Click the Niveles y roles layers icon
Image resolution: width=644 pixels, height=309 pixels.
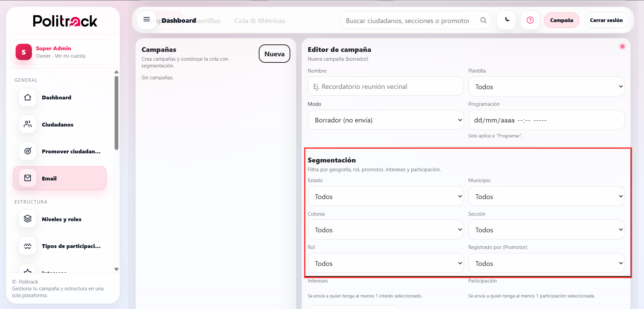27,219
